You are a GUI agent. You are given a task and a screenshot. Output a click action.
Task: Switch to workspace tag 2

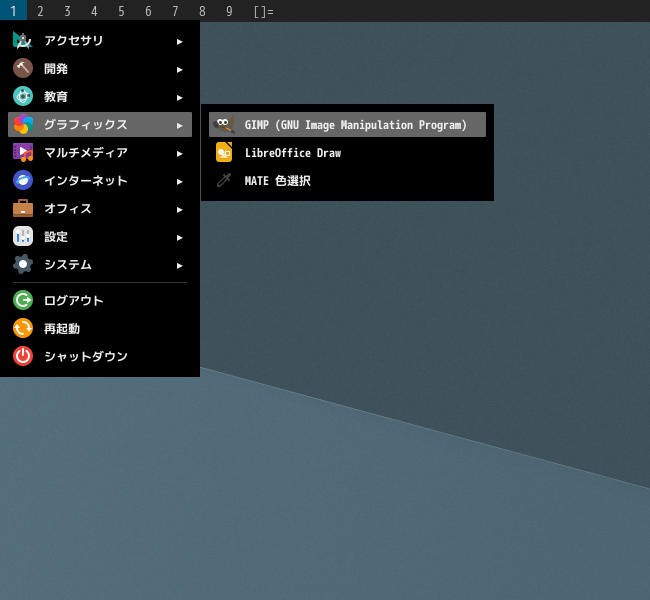click(x=40, y=11)
